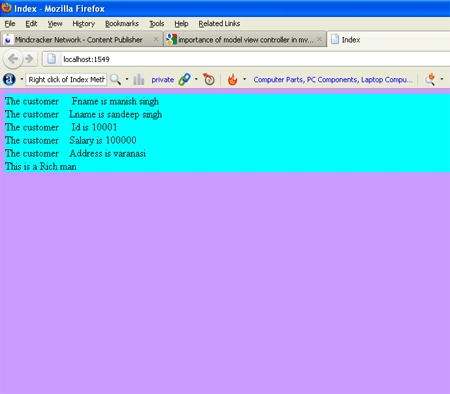450x394 pixels.
Task: Open the Alexa logo dropdown arrow
Action: coord(22,79)
